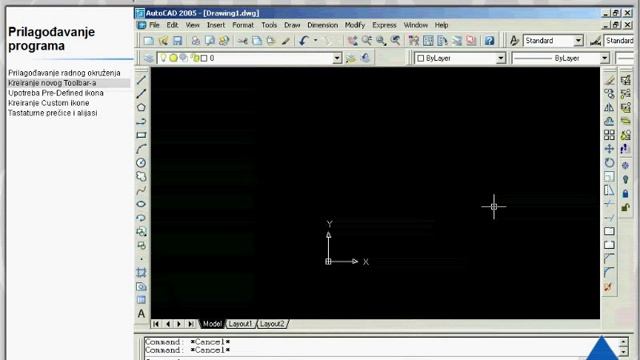Open the layer control dropdown

tap(337, 58)
